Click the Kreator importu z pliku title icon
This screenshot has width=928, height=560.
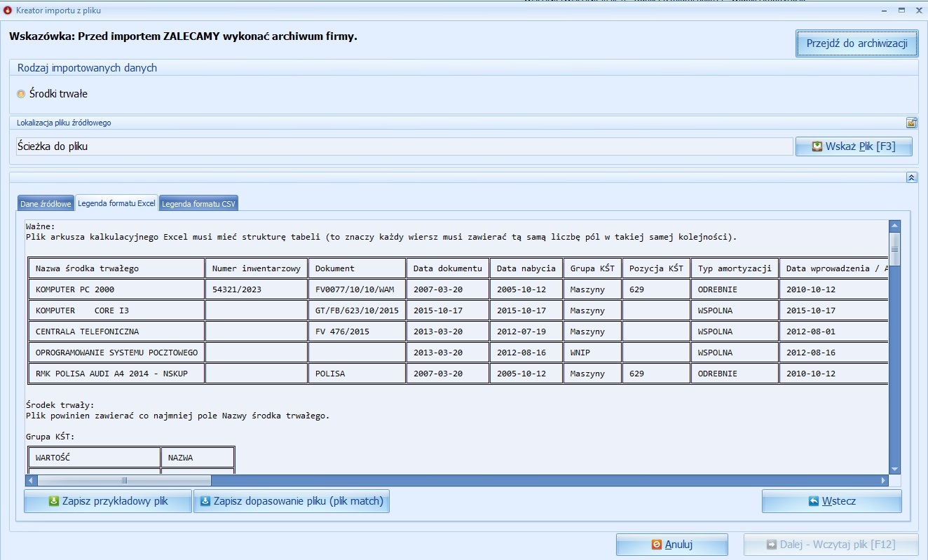pos(8,11)
